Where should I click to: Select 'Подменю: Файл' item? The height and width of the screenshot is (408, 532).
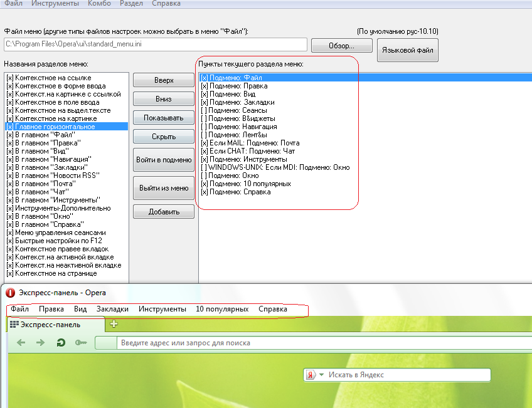[365, 78]
